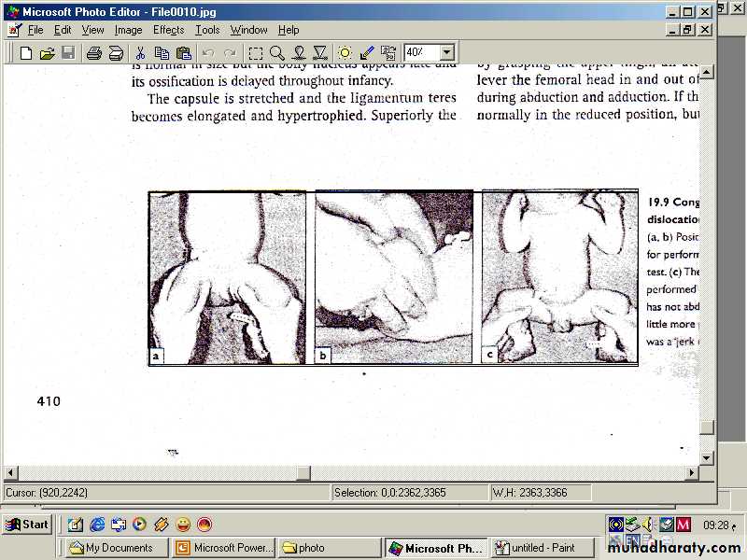
Task: Open the photo folder from the taskbar
Action: coord(331,548)
